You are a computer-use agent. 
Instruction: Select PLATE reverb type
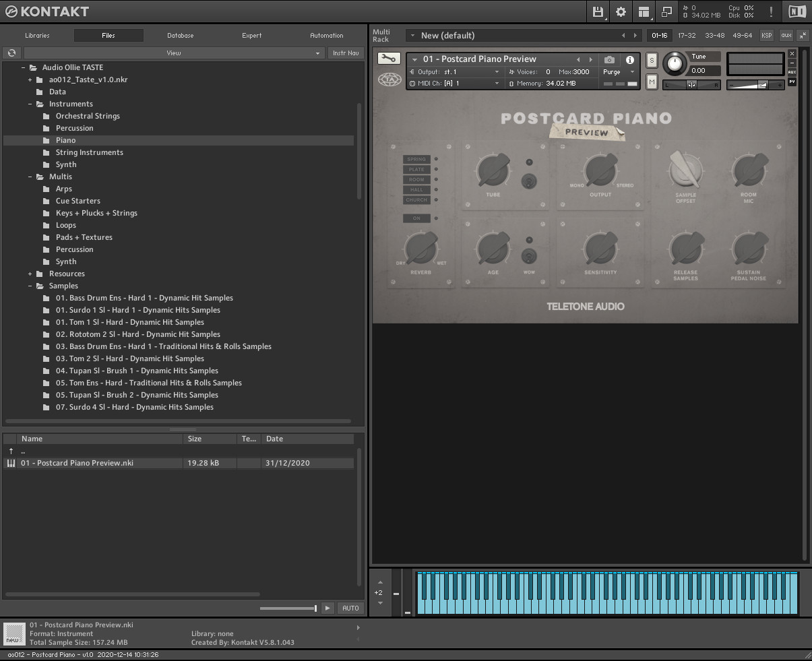click(x=416, y=170)
